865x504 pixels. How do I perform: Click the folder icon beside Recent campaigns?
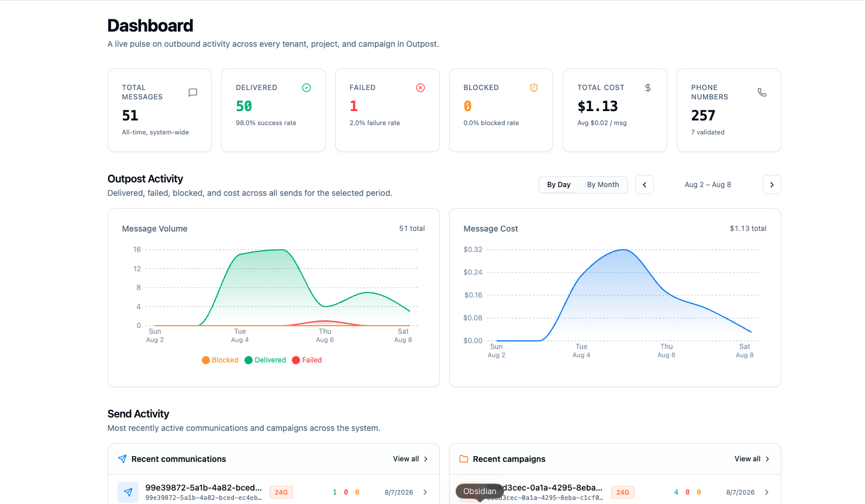[464, 459]
